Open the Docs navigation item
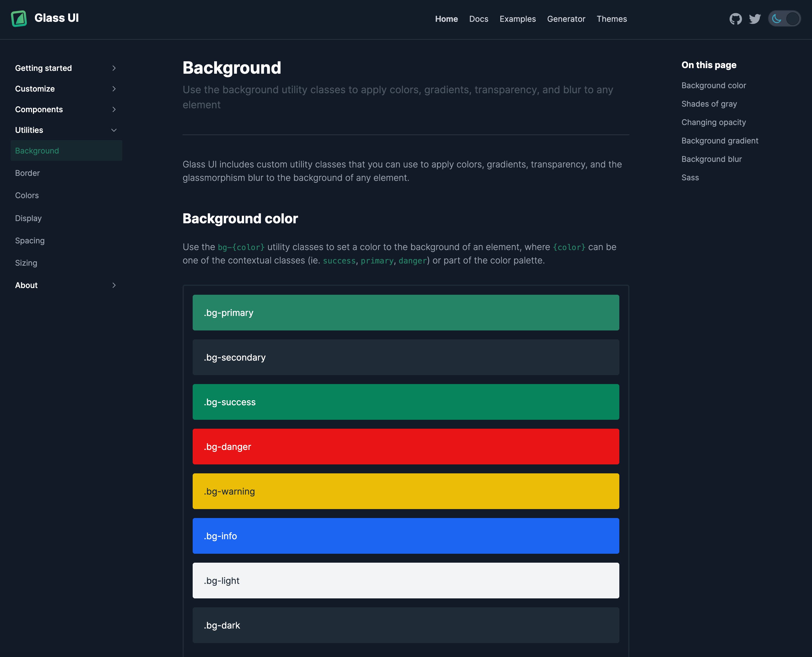 click(479, 19)
